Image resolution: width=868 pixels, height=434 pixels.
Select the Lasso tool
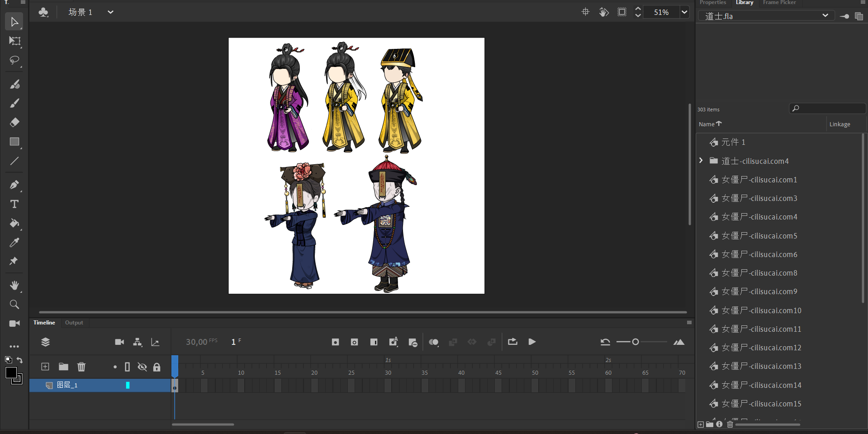tap(14, 60)
